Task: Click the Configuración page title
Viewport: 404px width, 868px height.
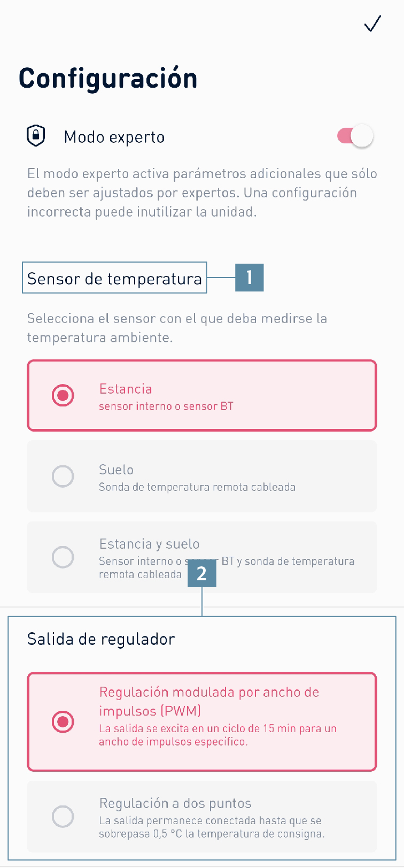Action: point(108,78)
